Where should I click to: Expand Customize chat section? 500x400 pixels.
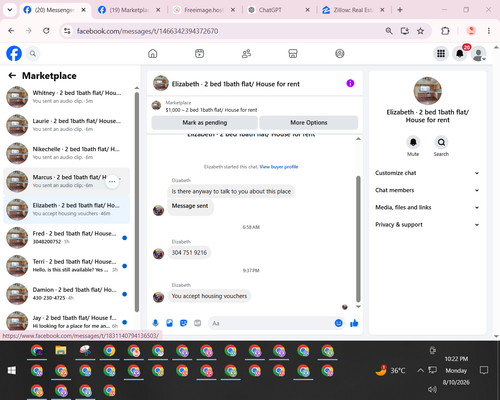tap(427, 173)
